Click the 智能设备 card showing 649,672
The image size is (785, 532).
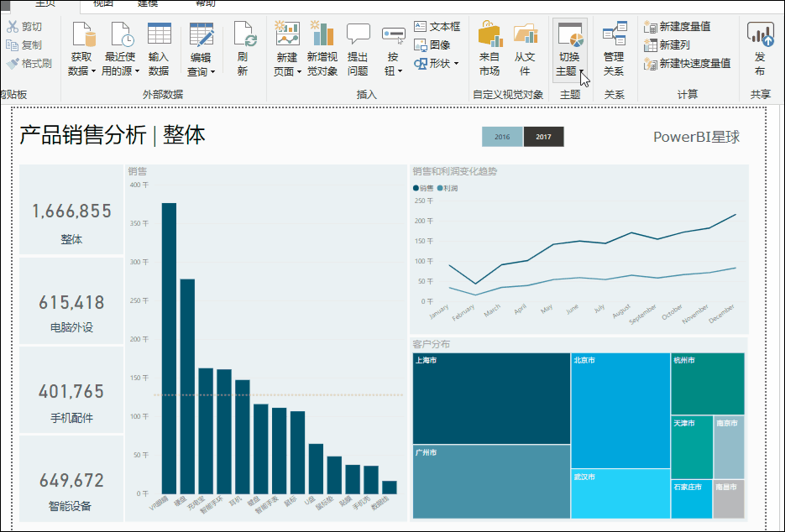[71, 479]
